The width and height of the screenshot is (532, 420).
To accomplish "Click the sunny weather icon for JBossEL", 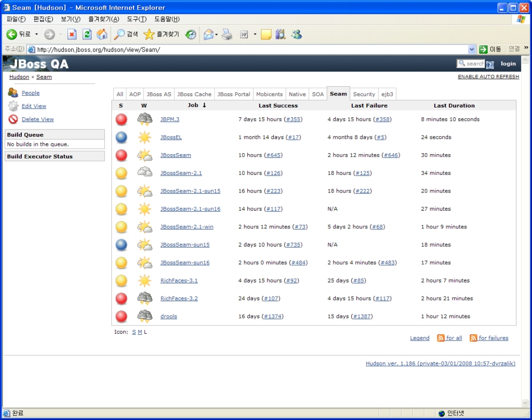I will pyautogui.click(x=145, y=137).
